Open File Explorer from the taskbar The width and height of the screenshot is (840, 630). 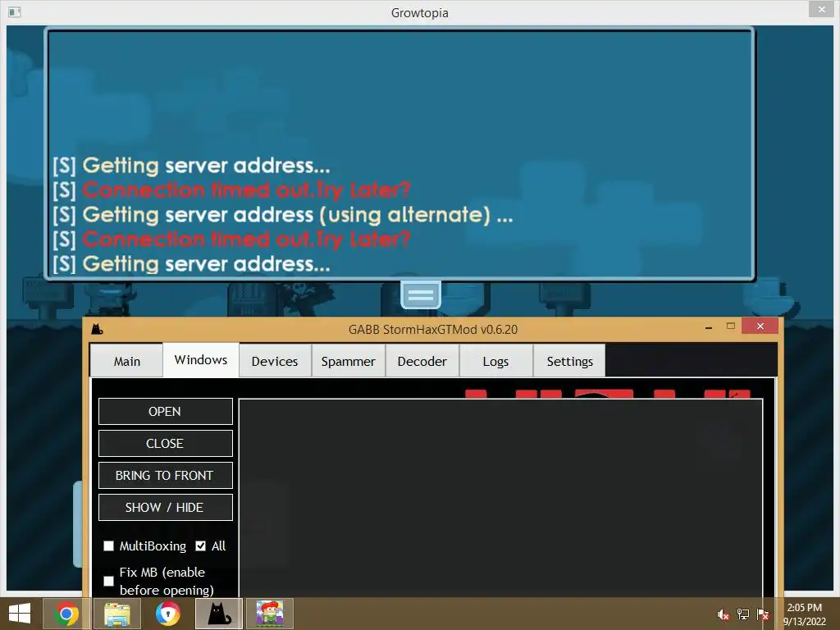pyautogui.click(x=117, y=614)
